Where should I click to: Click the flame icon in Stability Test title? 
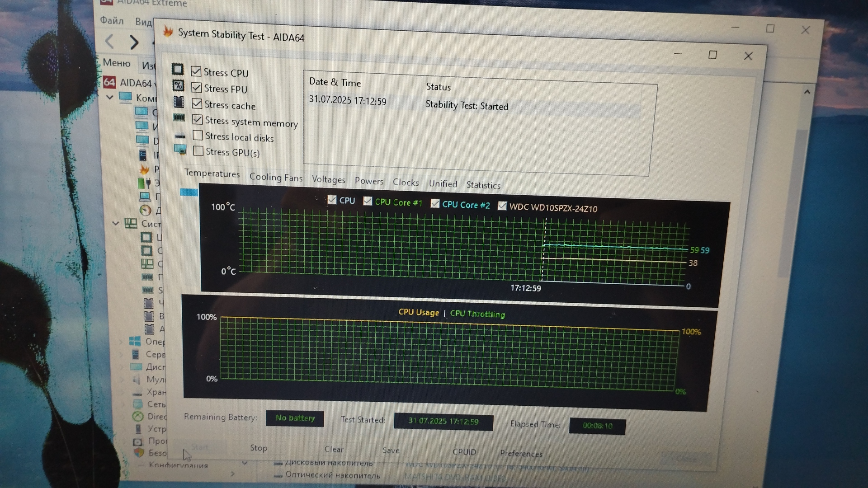[x=168, y=32]
